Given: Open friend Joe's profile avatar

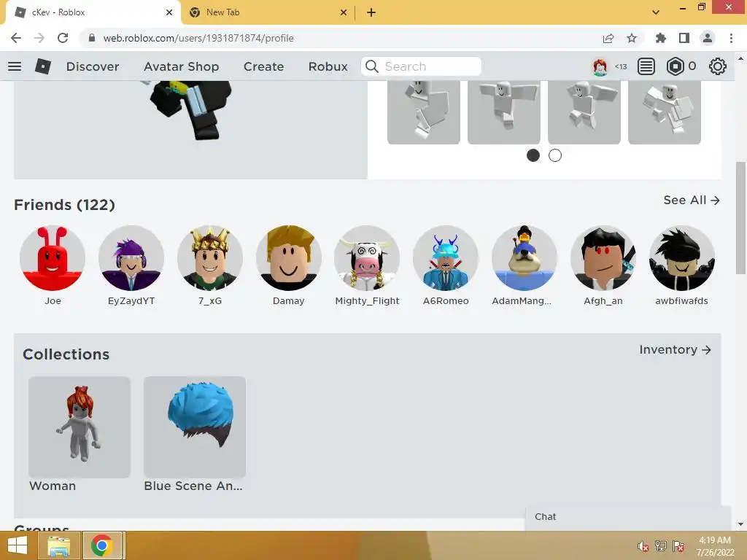Looking at the screenshot, I should (53, 257).
